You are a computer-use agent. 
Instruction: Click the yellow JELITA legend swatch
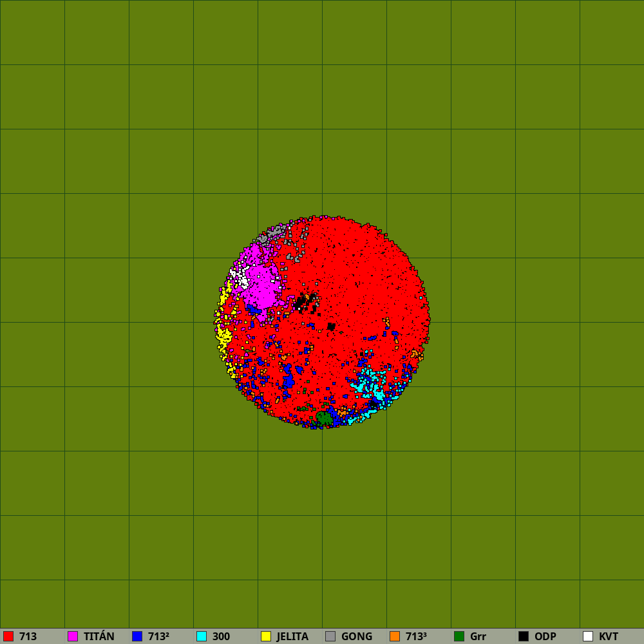pos(266,636)
